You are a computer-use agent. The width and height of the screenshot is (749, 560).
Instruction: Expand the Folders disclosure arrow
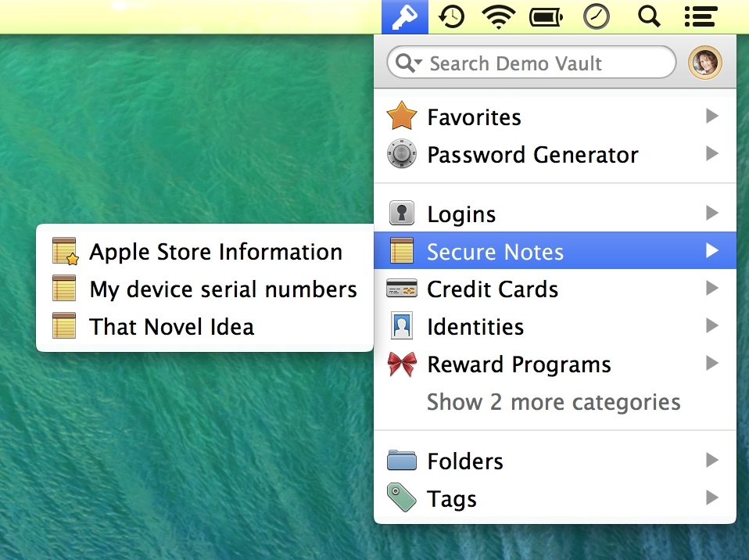point(711,460)
